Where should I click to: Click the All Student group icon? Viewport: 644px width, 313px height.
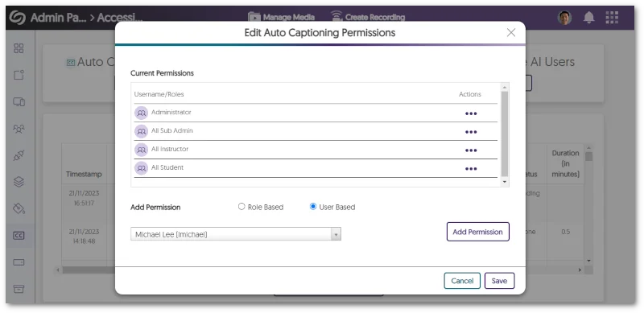pyautogui.click(x=141, y=168)
